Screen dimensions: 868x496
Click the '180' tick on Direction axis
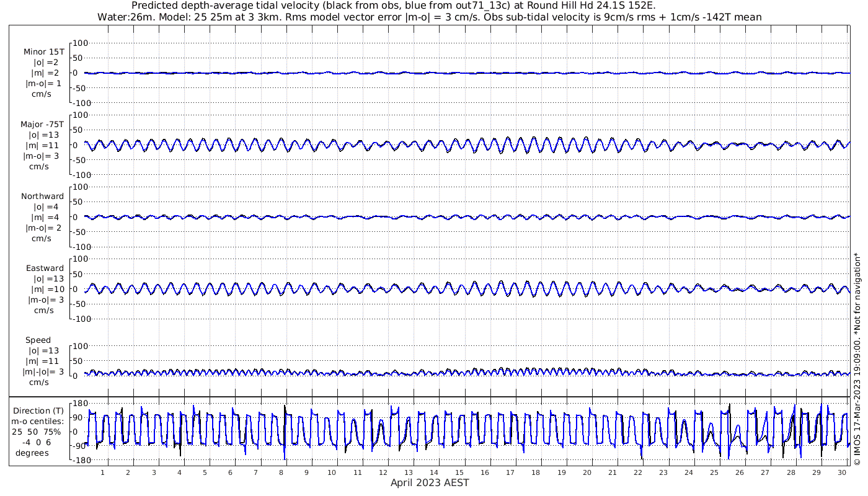pos(79,403)
